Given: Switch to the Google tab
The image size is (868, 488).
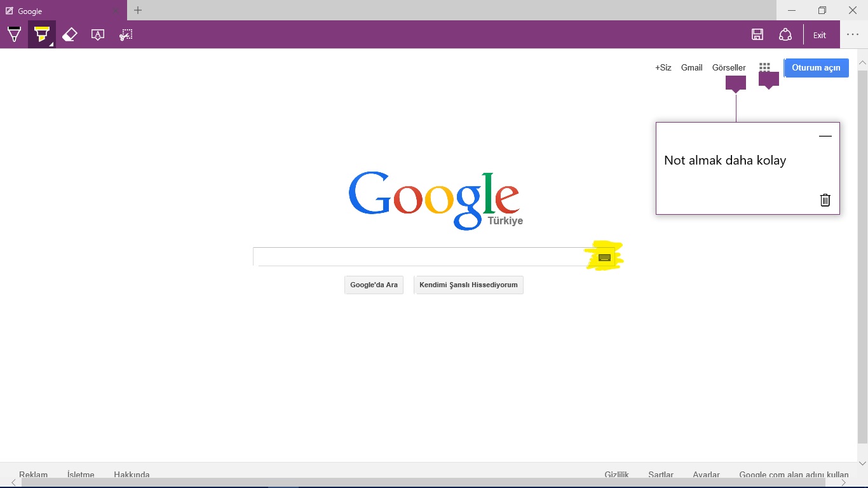Looking at the screenshot, I should pyautogui.click(x=57, y=11).
